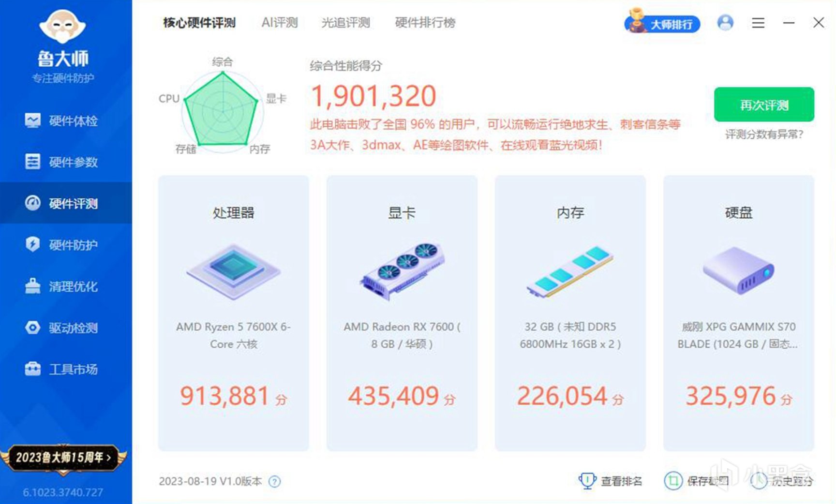Click the 保存截图 link

point(708,481)
